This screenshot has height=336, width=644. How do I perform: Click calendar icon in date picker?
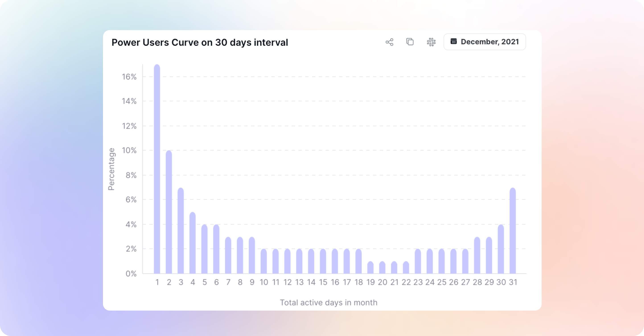[453, 41]
